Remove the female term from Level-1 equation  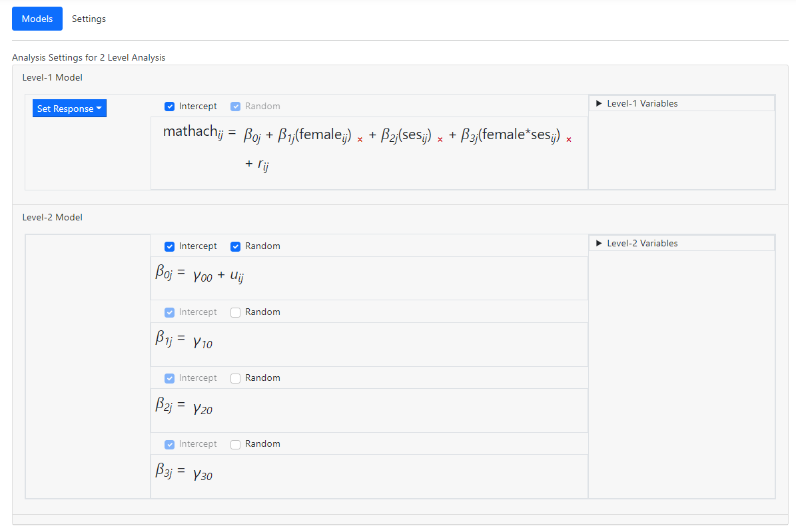(x=360, y=140)
